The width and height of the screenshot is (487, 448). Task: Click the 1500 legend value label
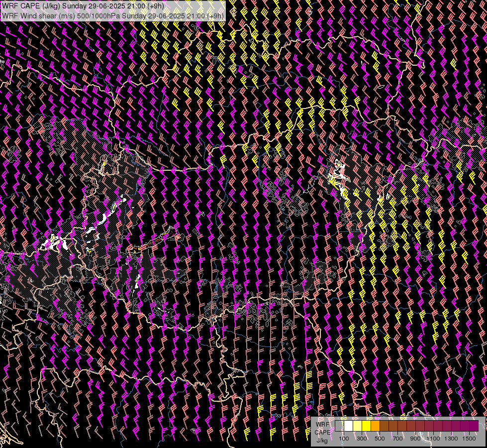[469, 439]
